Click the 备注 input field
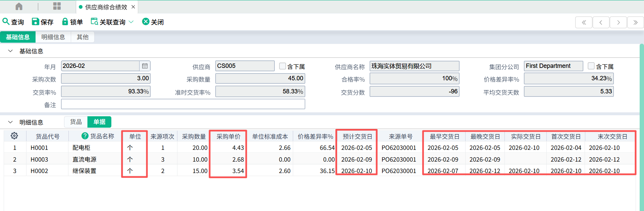The height and width of the screenshot is (211, 644). 183,104
